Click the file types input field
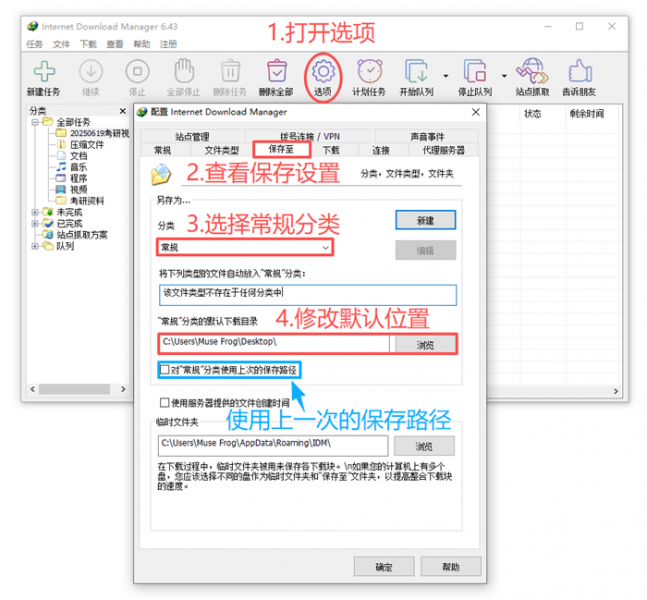 pos(308,295)
